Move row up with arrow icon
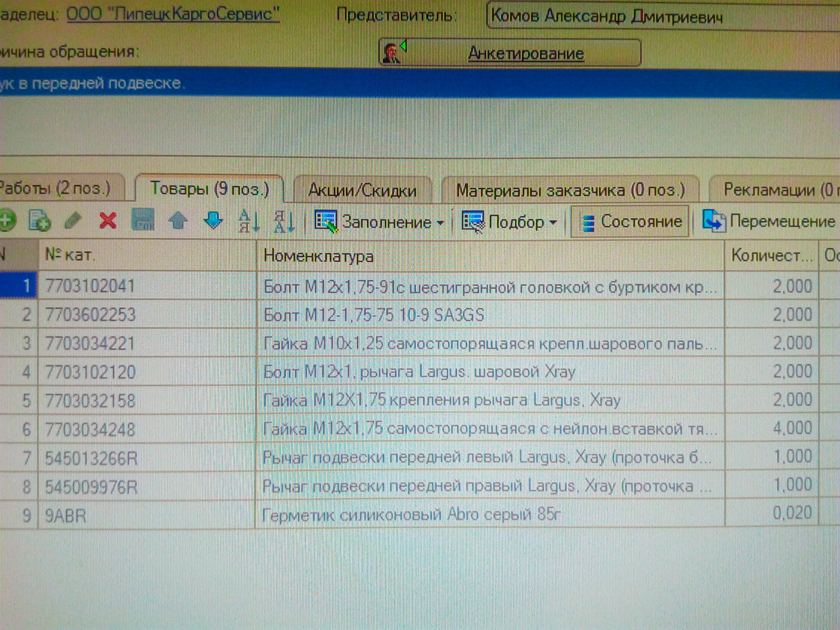This screenshot has height=630, width=840. coord(178,221)
